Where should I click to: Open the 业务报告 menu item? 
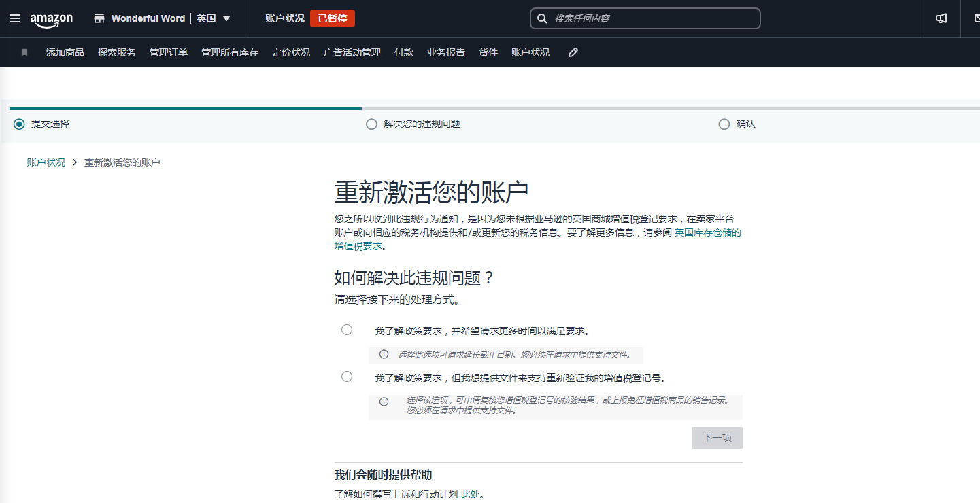pyautogui.click(x=446, y=52)
